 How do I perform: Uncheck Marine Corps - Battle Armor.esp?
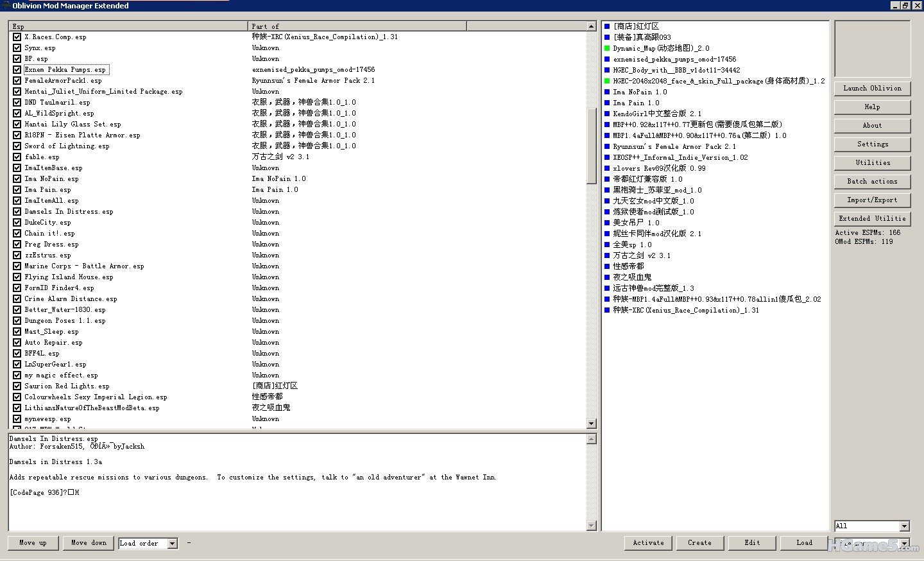[x=17, y=266]
